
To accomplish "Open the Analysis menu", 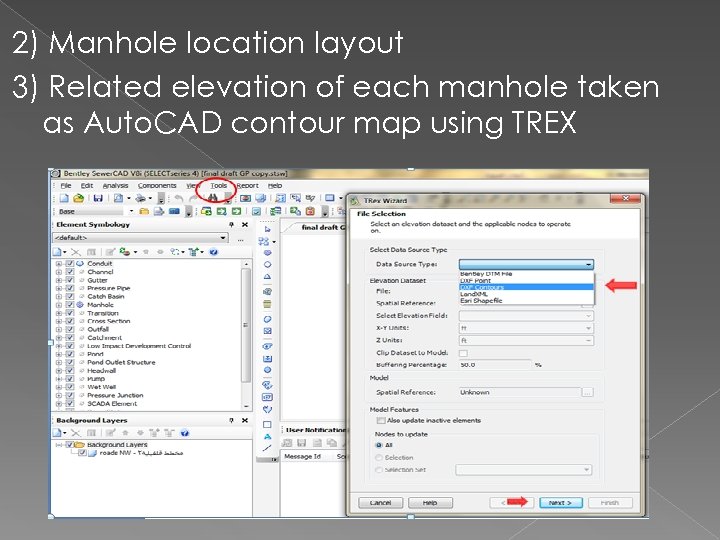I will pyautogui.click(x=115, y=186).
